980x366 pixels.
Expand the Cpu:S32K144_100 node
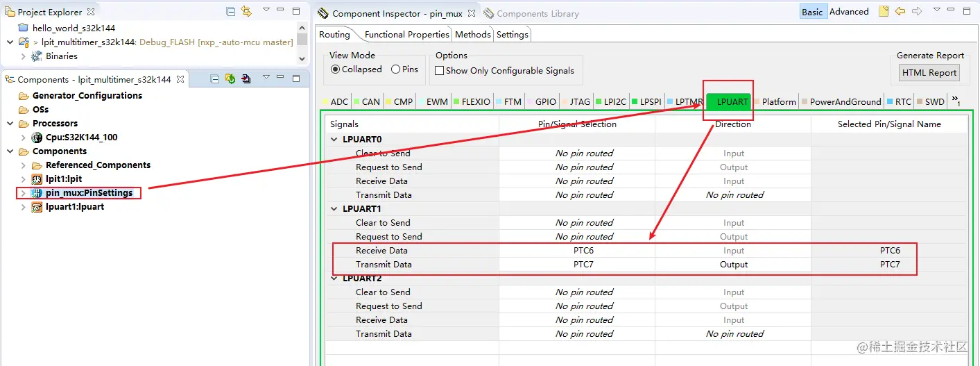tap(23, 138)
